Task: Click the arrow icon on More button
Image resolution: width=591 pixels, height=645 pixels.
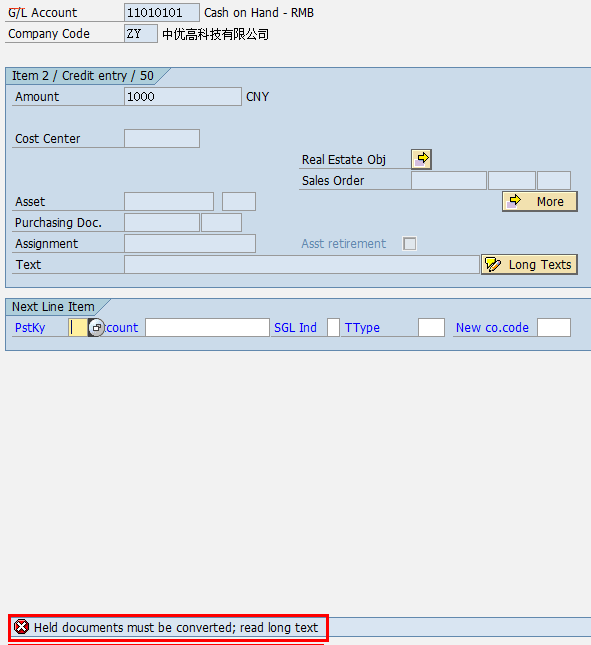Action: click(515, 201)
